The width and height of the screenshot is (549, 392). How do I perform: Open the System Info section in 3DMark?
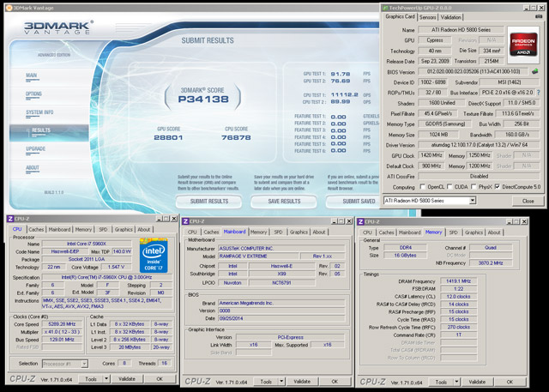[40, 112]
